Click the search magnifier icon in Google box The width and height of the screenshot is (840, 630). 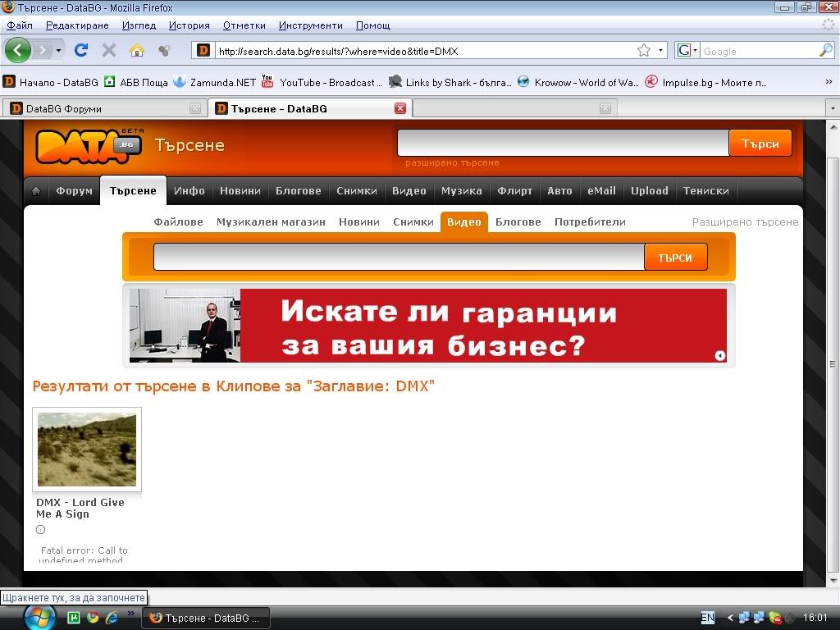pyautogui.click(x=825, y=50)
